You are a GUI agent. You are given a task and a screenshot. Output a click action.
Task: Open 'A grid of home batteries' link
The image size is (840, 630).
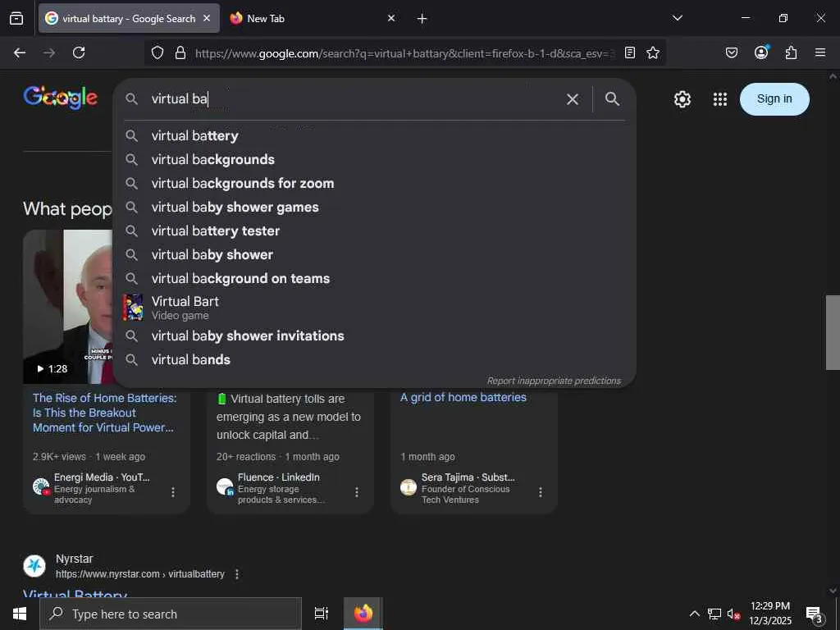(463, 398)
